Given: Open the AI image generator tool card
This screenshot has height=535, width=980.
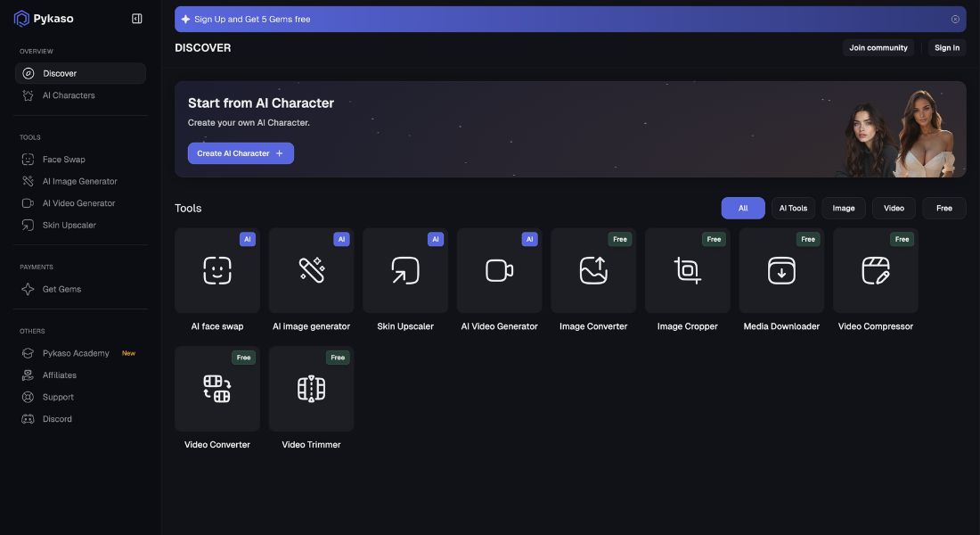Looking at the screenshot, I should coord(311,270).
